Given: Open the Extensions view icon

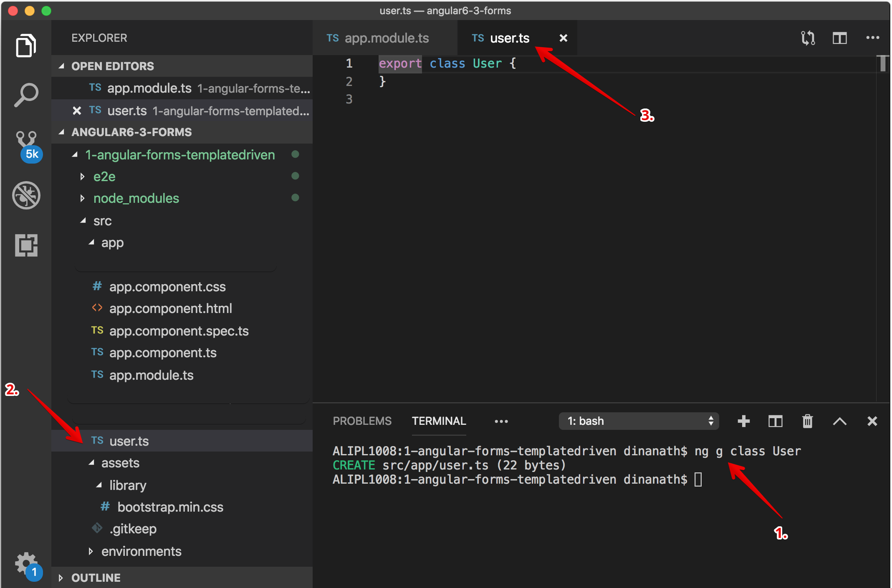Looking at the screenshot, I should [26, 245].
